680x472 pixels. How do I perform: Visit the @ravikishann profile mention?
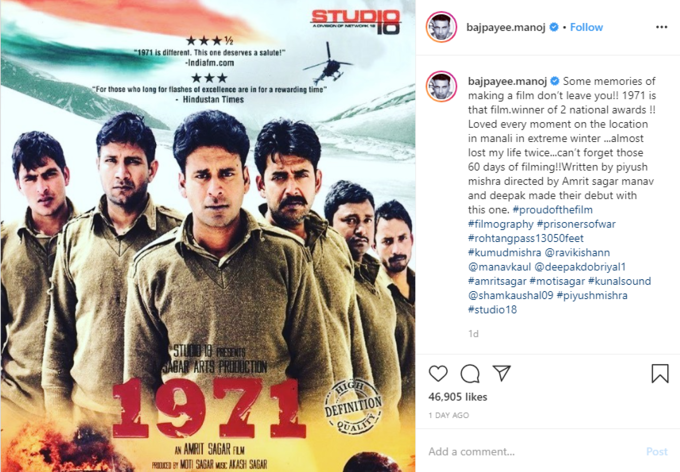[x=577, y=252]
